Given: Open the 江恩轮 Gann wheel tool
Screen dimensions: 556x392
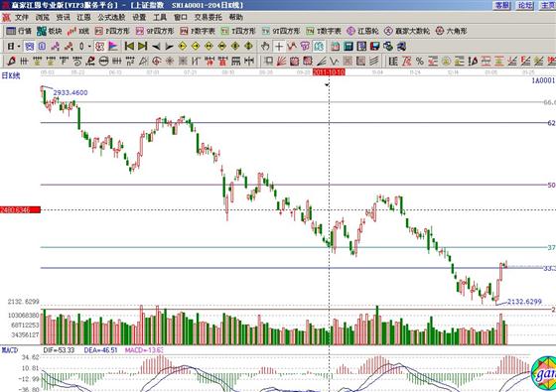Looking at the screenshot, I should pyautogui.click(x=362, y=31).
